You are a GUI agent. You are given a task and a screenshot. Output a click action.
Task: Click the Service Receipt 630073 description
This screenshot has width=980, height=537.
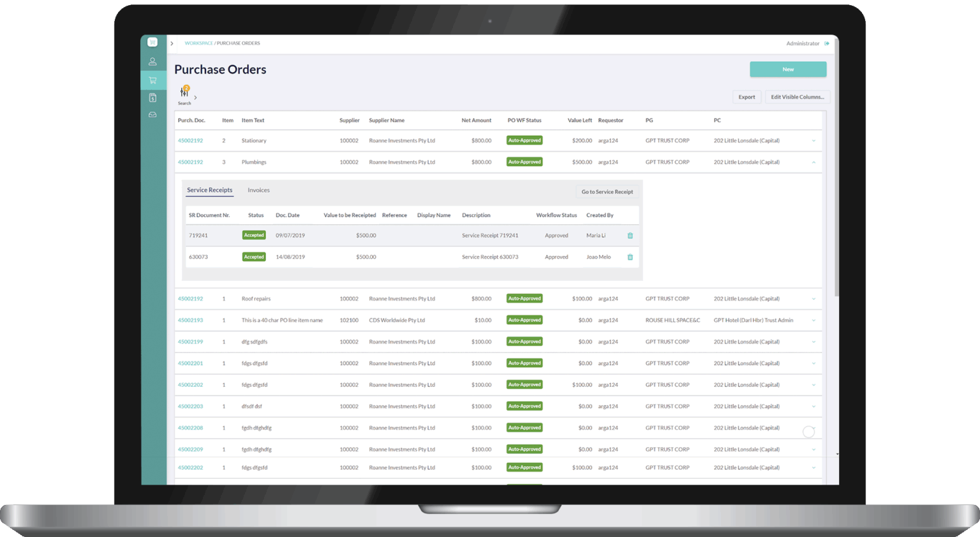click(x=490, y=257)
